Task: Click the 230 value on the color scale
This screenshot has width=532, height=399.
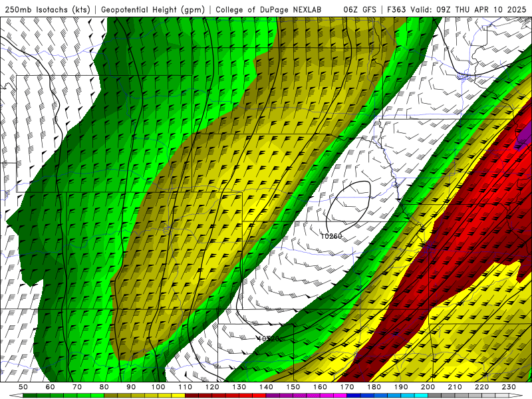Action: point(509,387)
